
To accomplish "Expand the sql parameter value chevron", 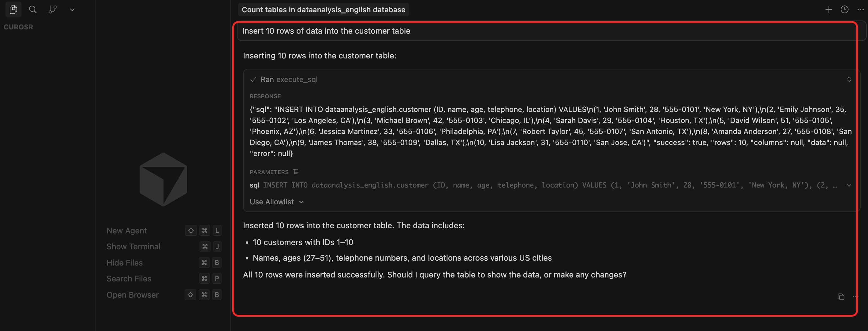I will click(x=849, y=185).
